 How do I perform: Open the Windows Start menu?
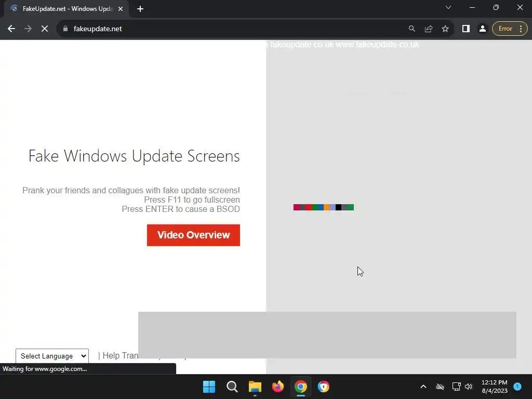pos(209,387)
